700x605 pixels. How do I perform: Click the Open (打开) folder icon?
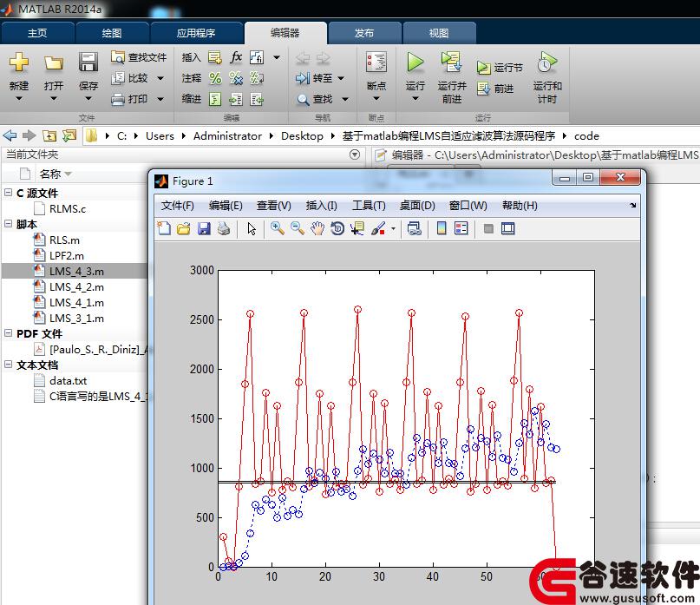coord(54,63)
